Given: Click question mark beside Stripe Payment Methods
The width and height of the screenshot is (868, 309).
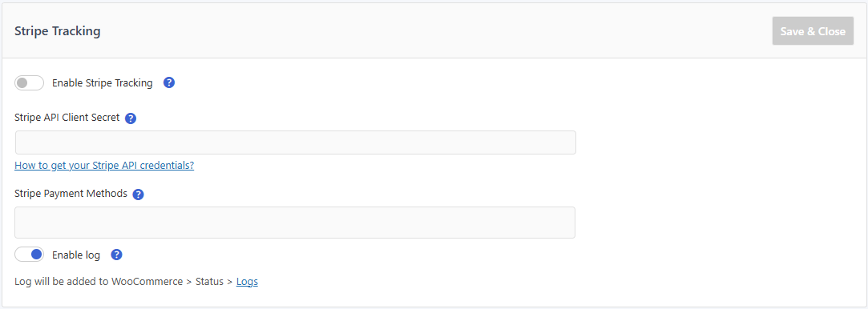Looking at the screenshot, I should [x=139, y=195].
